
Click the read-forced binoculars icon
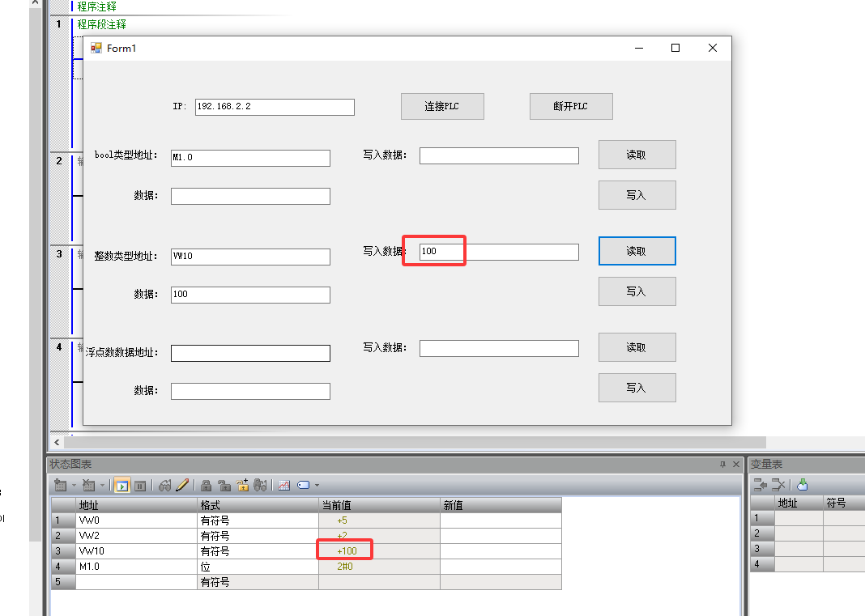(x=260, y=485)
